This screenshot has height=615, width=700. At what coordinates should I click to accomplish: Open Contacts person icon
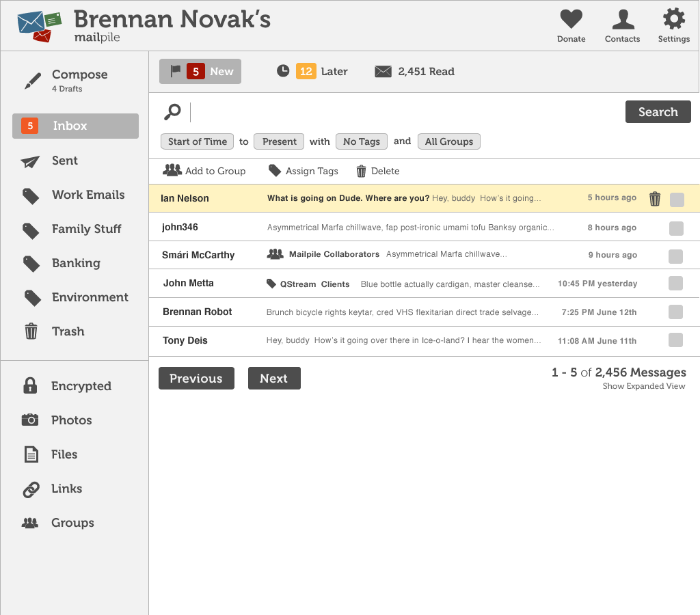(x=623, y=19)
